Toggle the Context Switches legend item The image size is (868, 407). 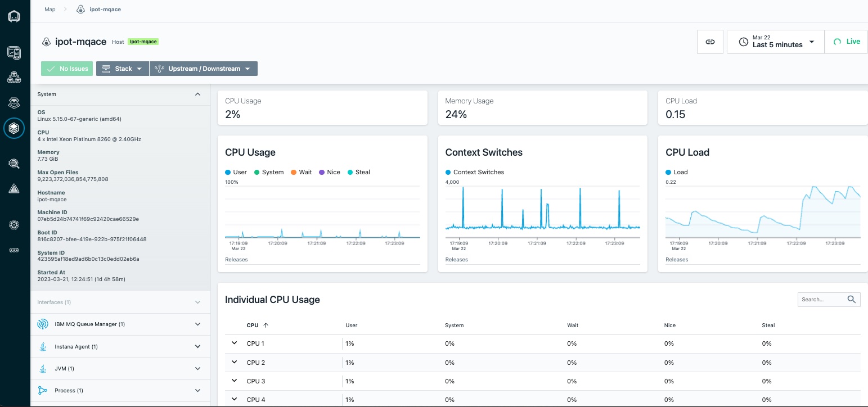(475, 172)
